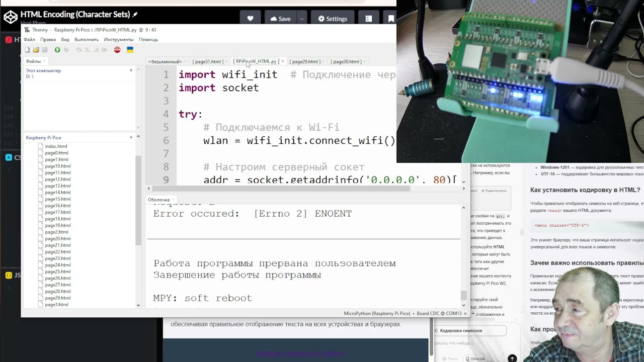Click shell scrollbar down arrow
This screenshot has height=362, width=644.
tap(463, 305)
